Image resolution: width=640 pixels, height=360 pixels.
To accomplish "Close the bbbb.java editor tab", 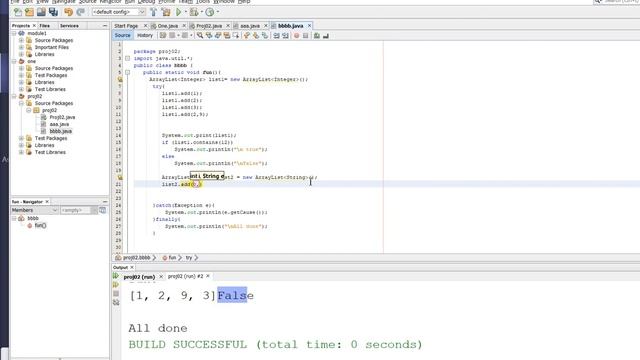I will click(309, 26).
